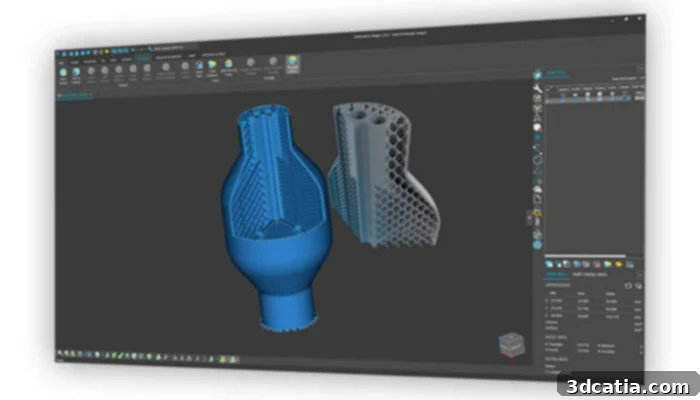Open the highlighted blue ribbon tab

click(x=143, y=58)
